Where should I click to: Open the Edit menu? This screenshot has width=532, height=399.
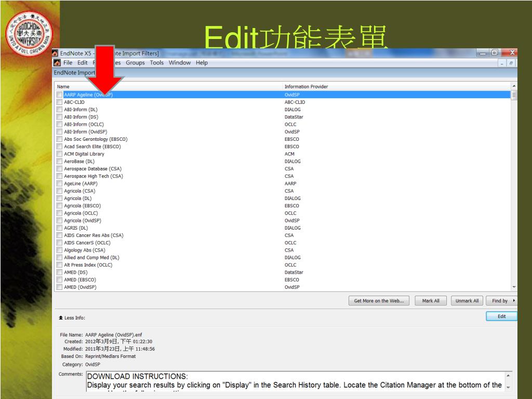pyautogui.click(x=83, y=63)
